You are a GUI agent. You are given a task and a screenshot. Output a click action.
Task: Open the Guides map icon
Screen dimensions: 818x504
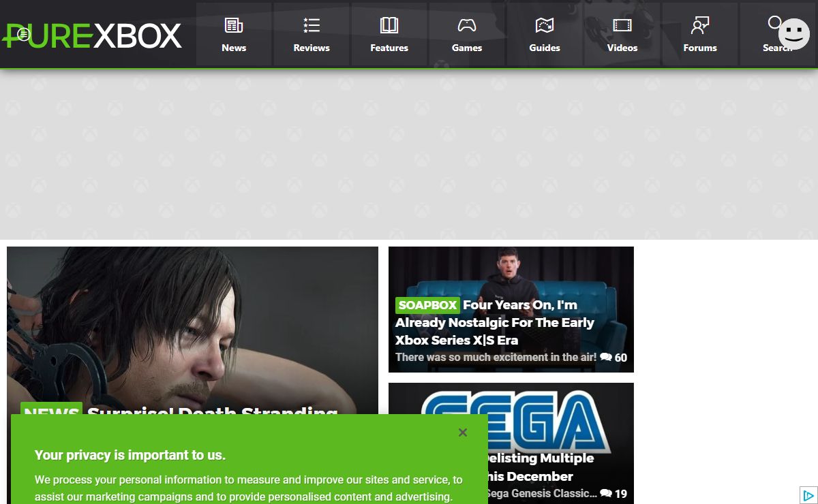point(545,25)
